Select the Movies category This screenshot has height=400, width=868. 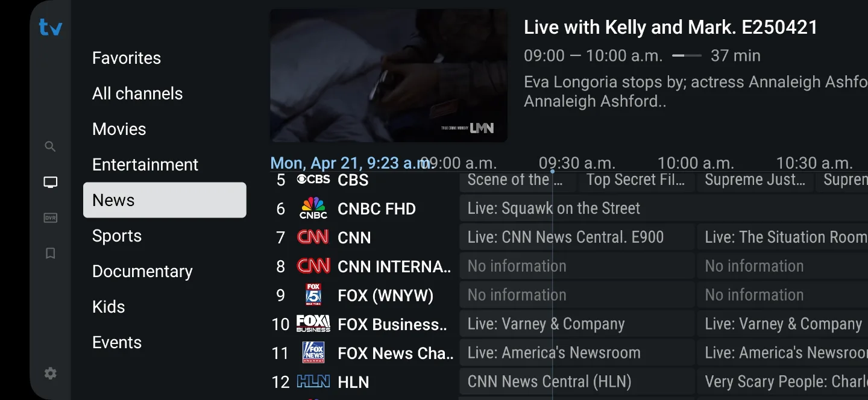click(119, 129)
